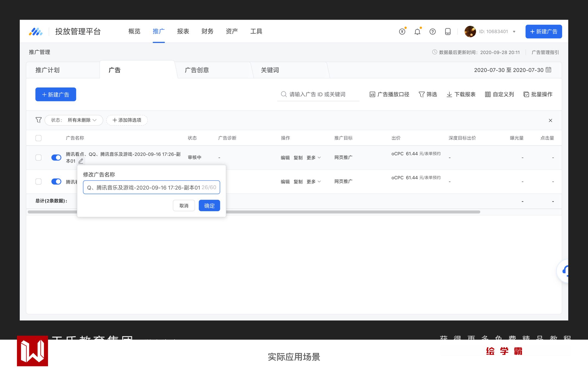
Task: Toggle off the first ad's switch
Action: click(x=56, y=157)
